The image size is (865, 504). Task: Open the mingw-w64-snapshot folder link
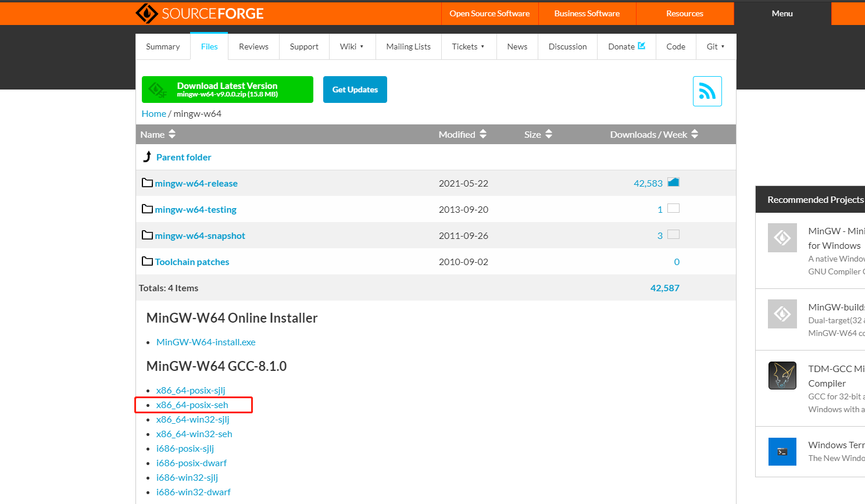[x=200, y=235]
